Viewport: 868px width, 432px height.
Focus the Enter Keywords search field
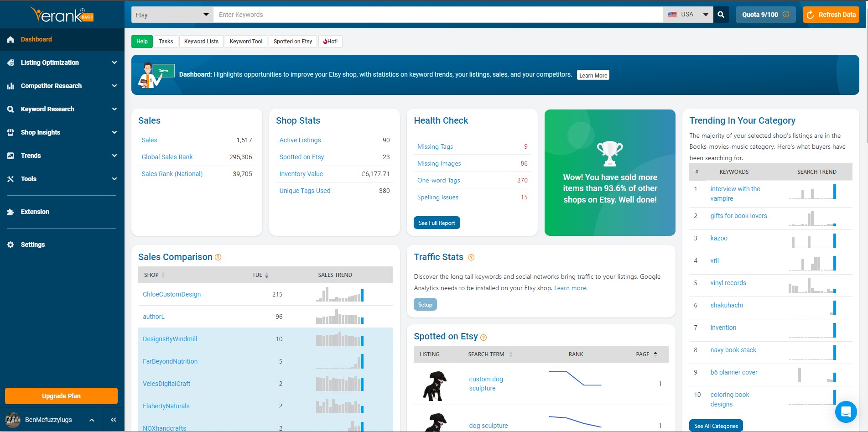point(438,15)
